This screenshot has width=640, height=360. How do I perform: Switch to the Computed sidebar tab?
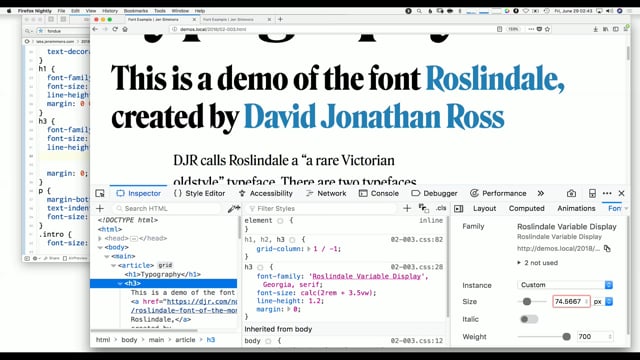click(x=527, y=209)
